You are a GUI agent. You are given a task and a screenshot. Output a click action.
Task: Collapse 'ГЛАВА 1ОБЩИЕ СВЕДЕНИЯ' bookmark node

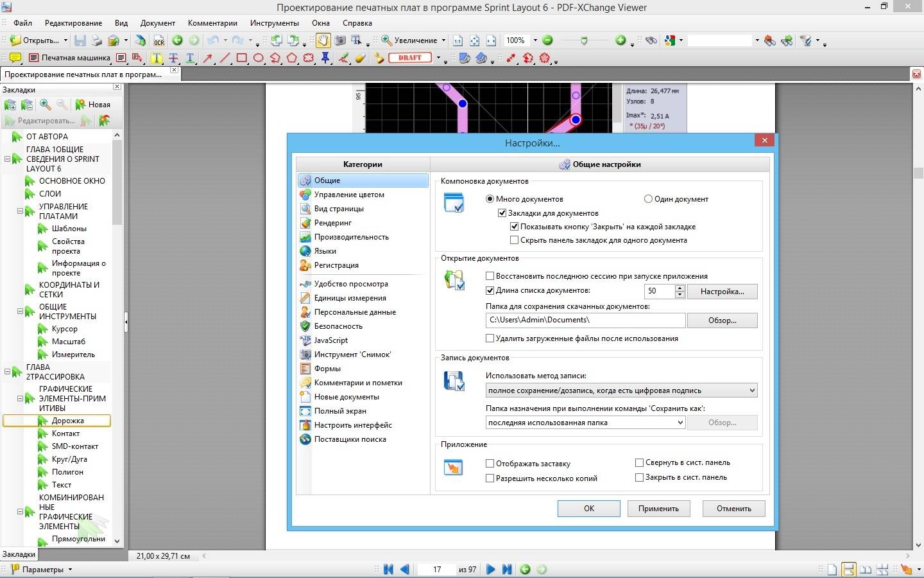pyautogui.click(x=7, y=159)
